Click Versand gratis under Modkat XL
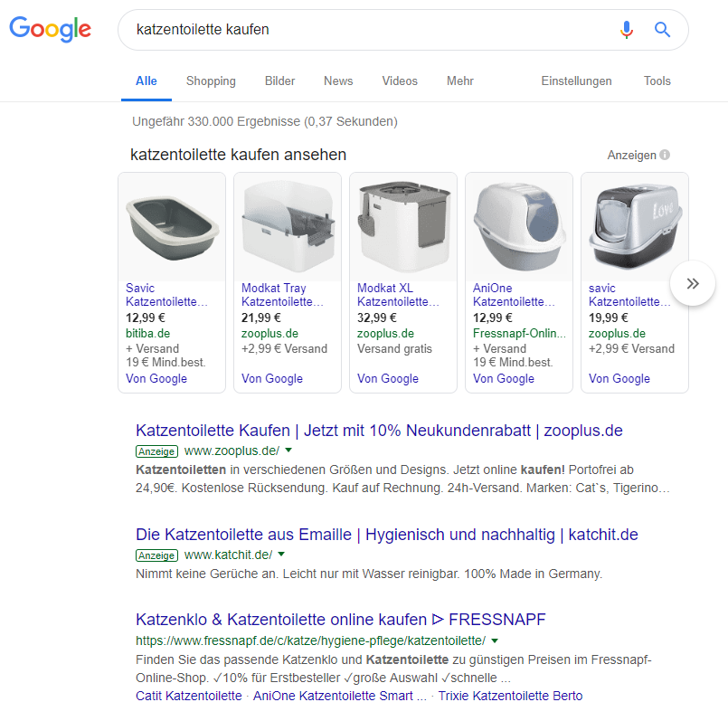Image resolution: width=728 pixels, height=721 pixels. 394,349
